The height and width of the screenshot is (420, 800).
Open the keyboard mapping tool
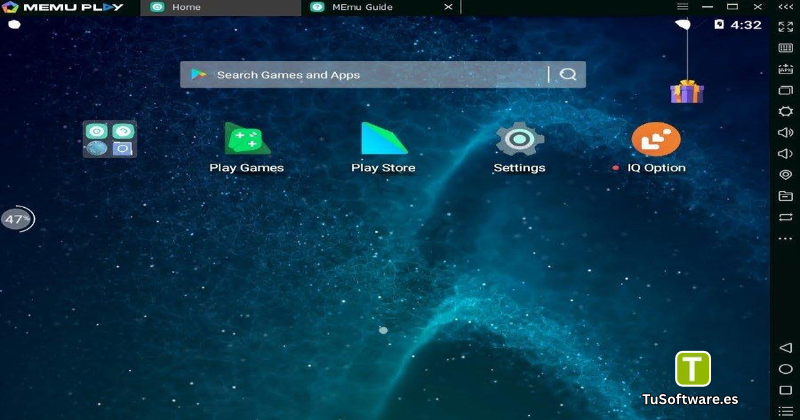786,48
